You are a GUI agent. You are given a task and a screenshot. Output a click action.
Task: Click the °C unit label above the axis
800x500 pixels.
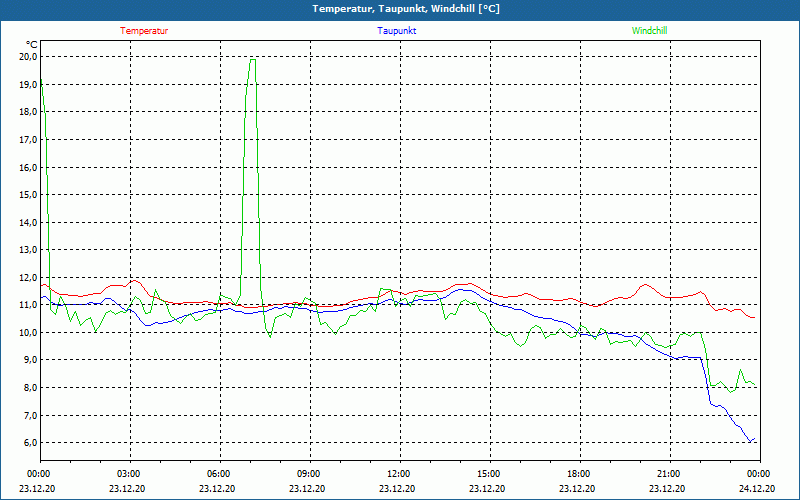click(x=32, y=45)
